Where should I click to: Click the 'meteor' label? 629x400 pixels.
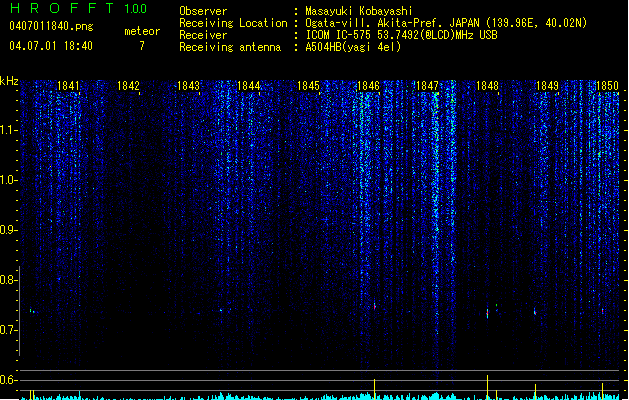click(x=142, y=31)
